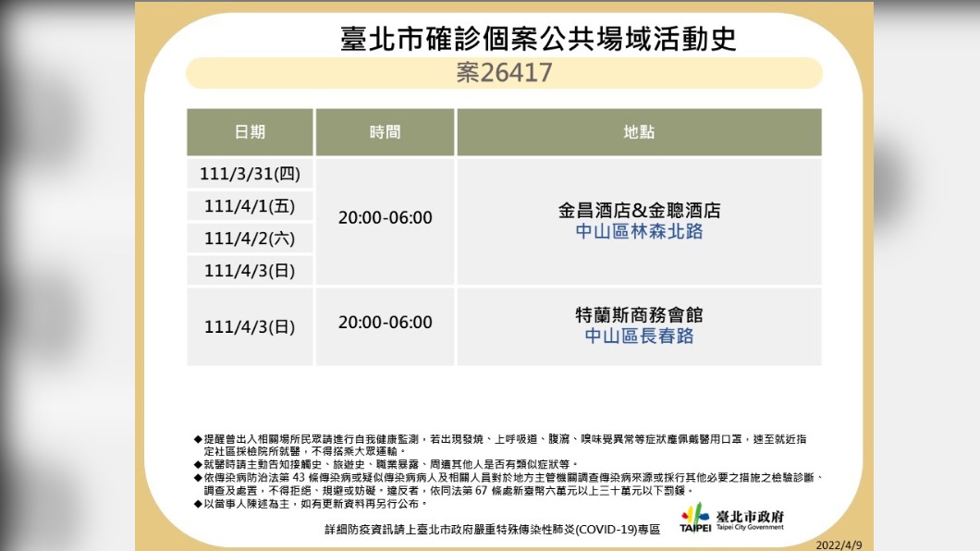Click the location name 特蘭斯商務會館

pyautogui.click(x=640, y=315)
